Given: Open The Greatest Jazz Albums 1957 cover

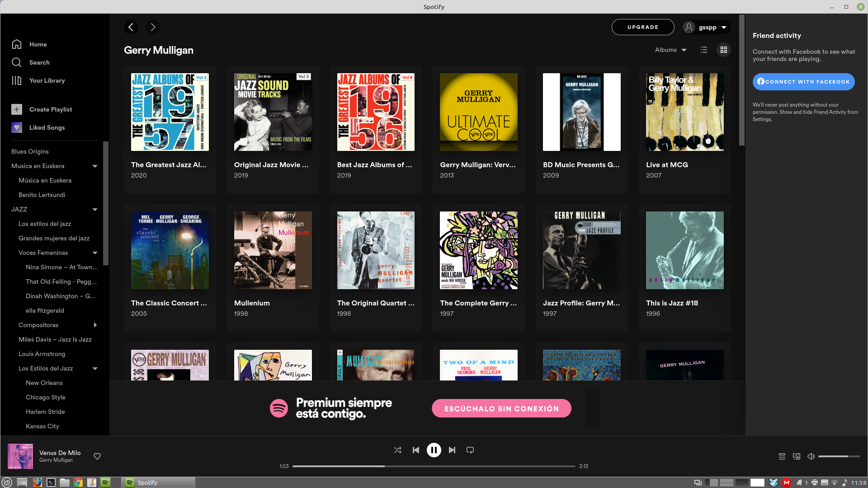Looking at the screenshot, I should [x=170, y=112].
